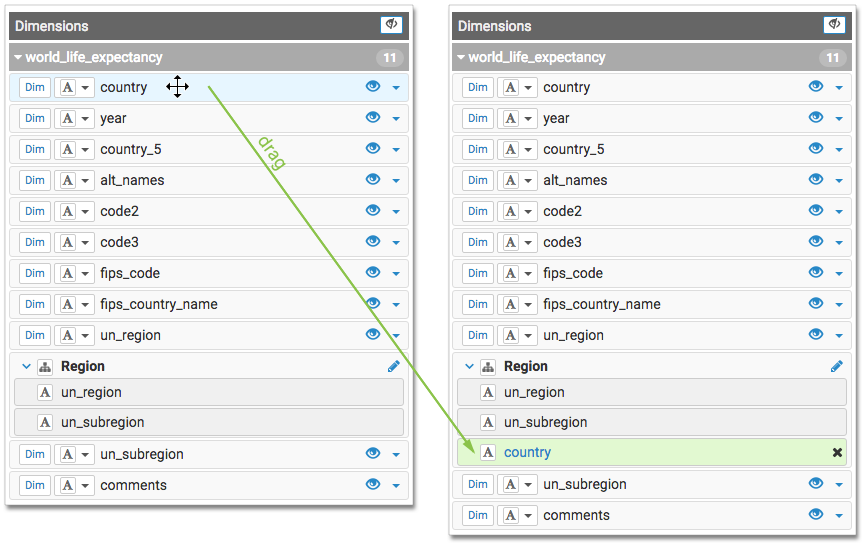Click the Region edit pencil in right panel

(836, 366)
